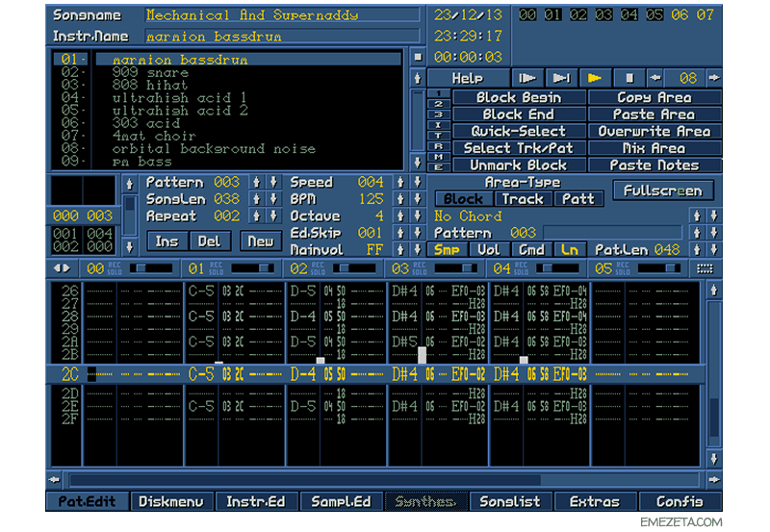Adjust track 04 volume slider
770x532 pixels.
558,268
